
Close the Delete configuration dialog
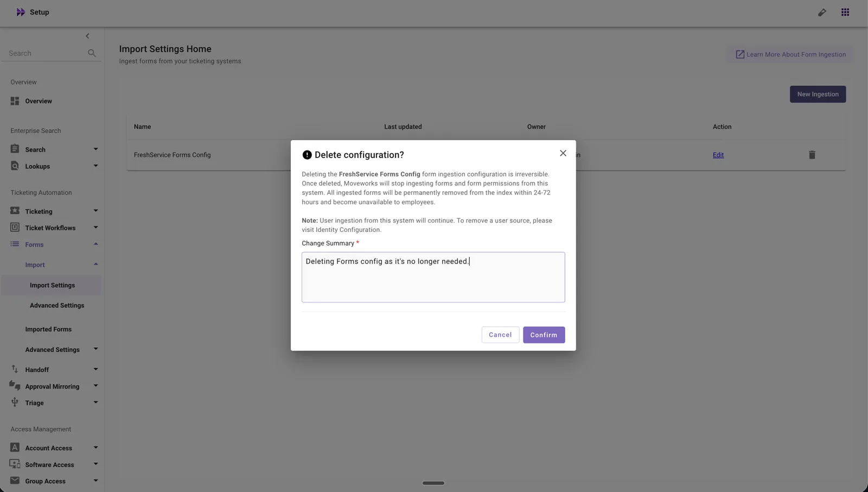coord(563,153)
